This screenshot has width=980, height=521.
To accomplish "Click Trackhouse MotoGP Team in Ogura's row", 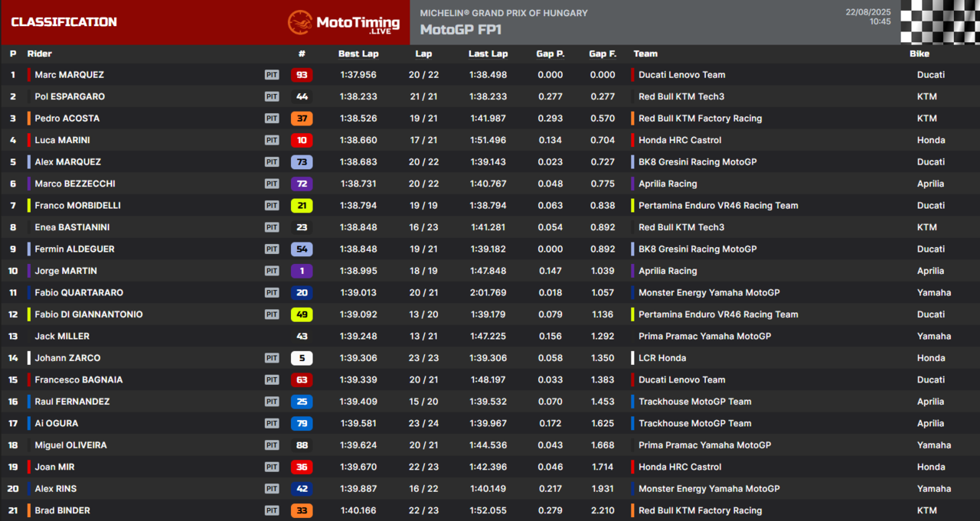I will [x=695, y=423].
